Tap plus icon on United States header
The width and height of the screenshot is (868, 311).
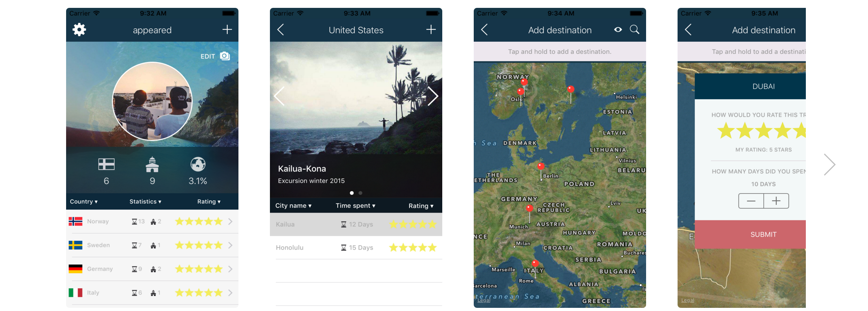point(431,30)
